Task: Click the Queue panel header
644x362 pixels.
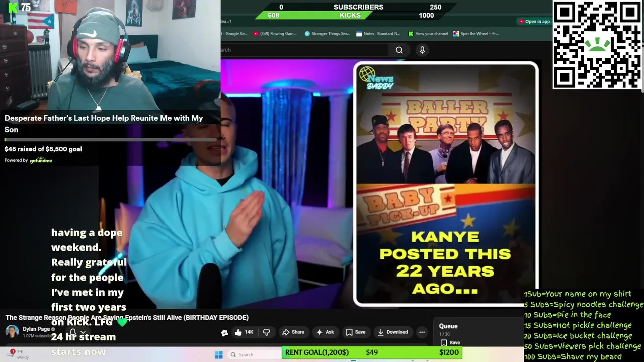Action: tap(448, 326)
